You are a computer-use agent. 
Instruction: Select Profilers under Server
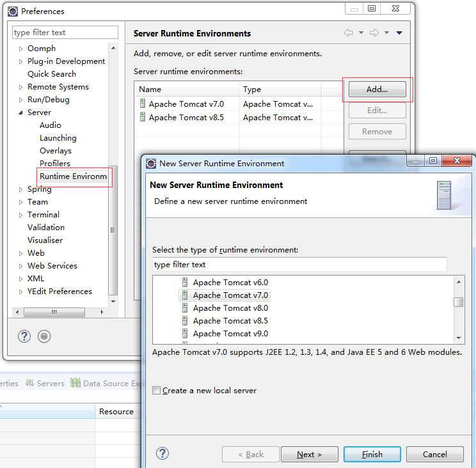pos(55,164)
